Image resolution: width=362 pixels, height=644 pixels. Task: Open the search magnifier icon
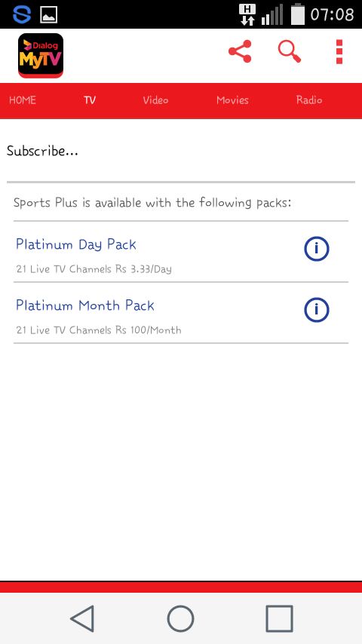coord(290,51)
